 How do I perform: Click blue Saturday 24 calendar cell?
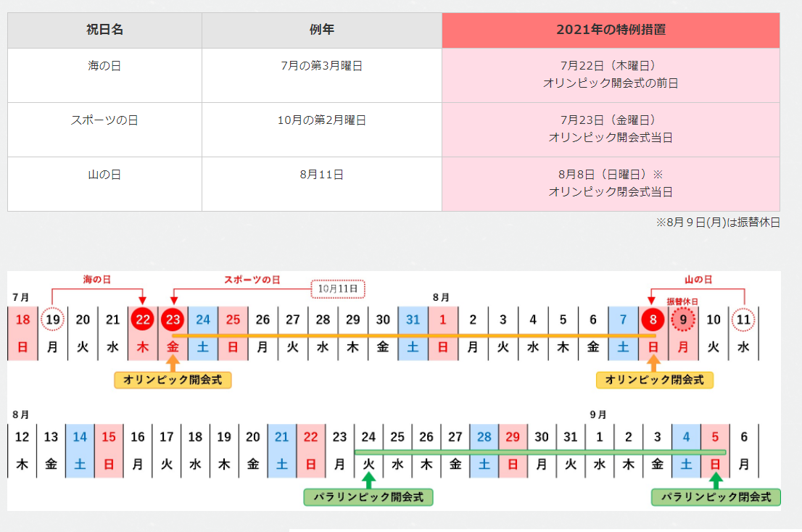pyautogui.click(x=203, y=333)
